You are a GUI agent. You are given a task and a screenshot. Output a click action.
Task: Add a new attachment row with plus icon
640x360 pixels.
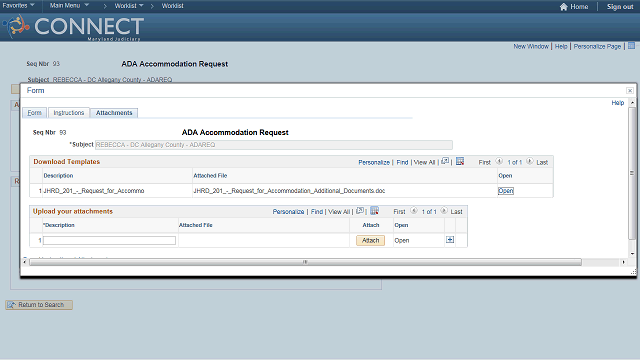(x=450, y=240)
